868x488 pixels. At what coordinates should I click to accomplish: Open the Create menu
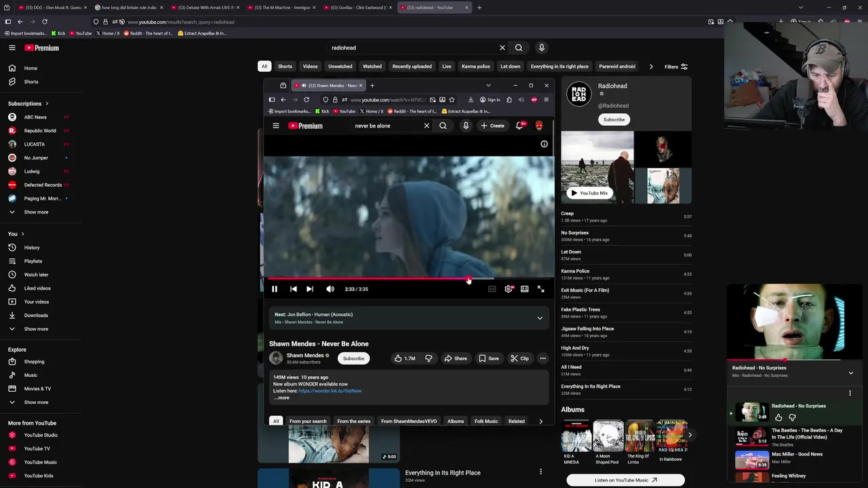pyautogui.click(x=492, y=126)
